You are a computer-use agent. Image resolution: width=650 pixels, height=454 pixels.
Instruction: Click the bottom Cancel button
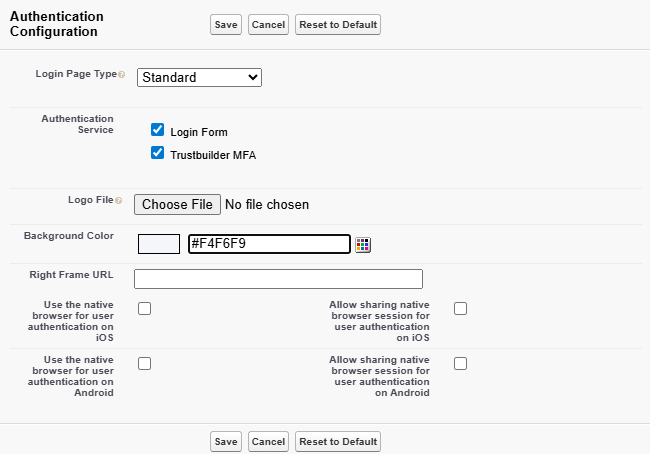click(268, 441)
